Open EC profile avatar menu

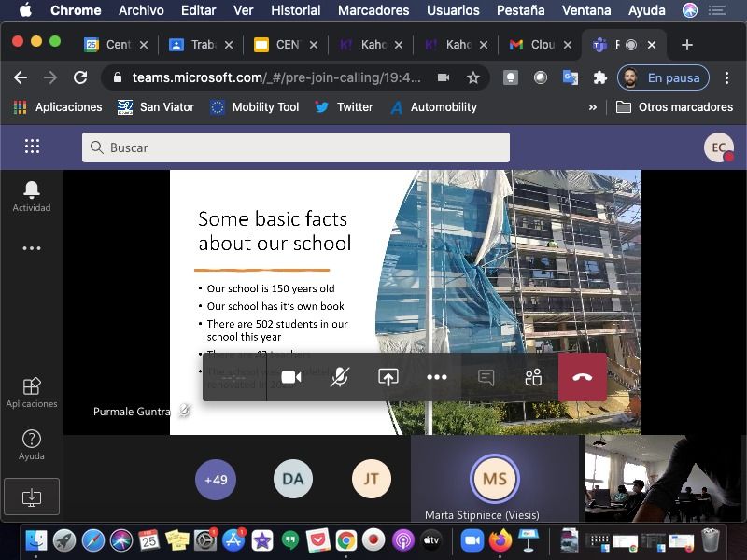point(718,147)
